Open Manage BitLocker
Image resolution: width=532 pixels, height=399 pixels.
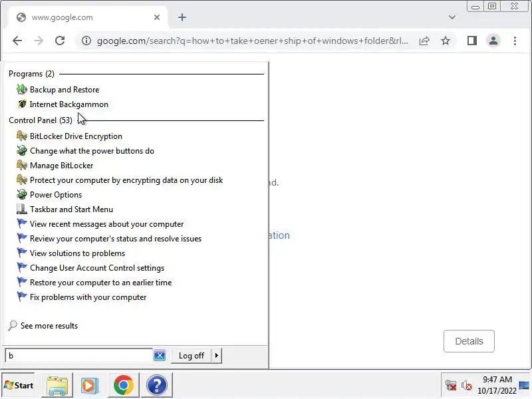pos(61,165)
